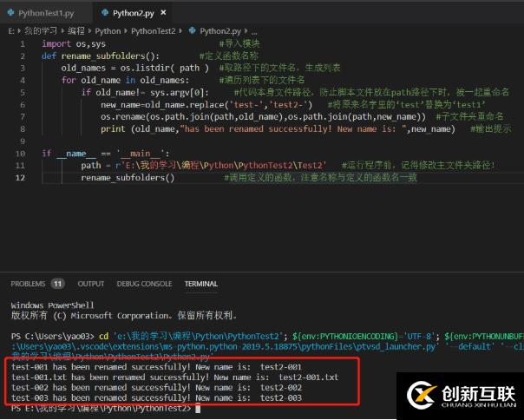This screenshot has height=420, width=524.
Task: Select the TERMINAL panel tab
Action: coord(201,284)
